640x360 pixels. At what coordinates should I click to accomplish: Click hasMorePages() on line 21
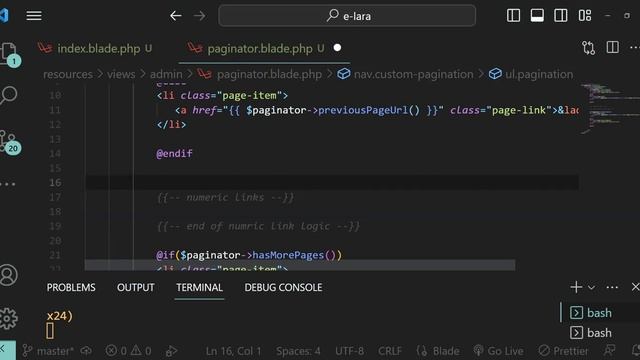(x=294, y=255)
